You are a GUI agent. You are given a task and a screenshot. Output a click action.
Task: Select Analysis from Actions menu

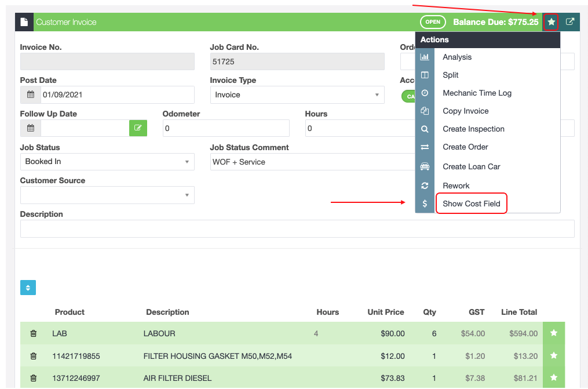(x=457, y=57)
